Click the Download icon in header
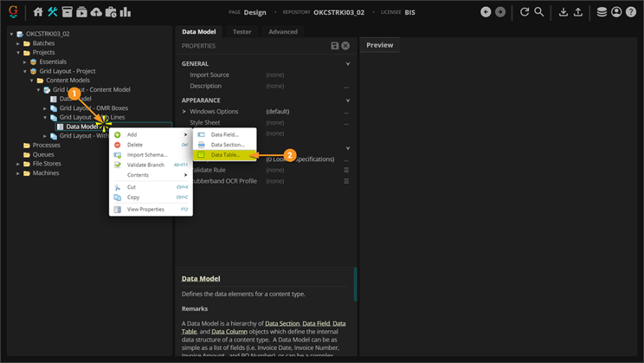This screenshot has height=363, width=644. (x=563, y=12)
